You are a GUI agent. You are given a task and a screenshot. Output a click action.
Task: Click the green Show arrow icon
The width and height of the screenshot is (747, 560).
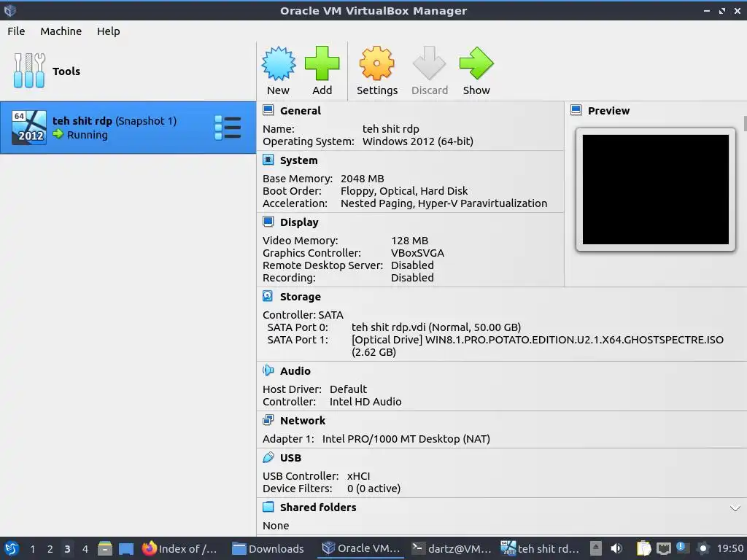pyautogui.click(x=476, y=63)
